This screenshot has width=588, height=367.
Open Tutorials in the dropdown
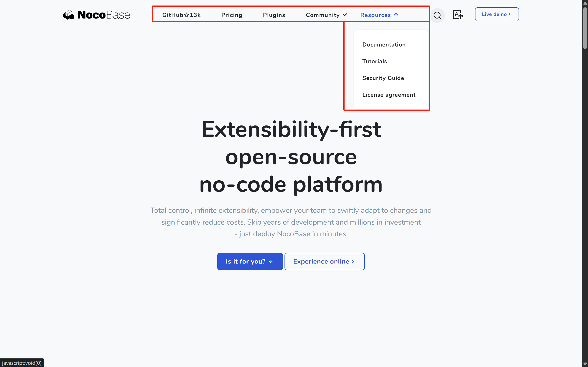(374, 61)
